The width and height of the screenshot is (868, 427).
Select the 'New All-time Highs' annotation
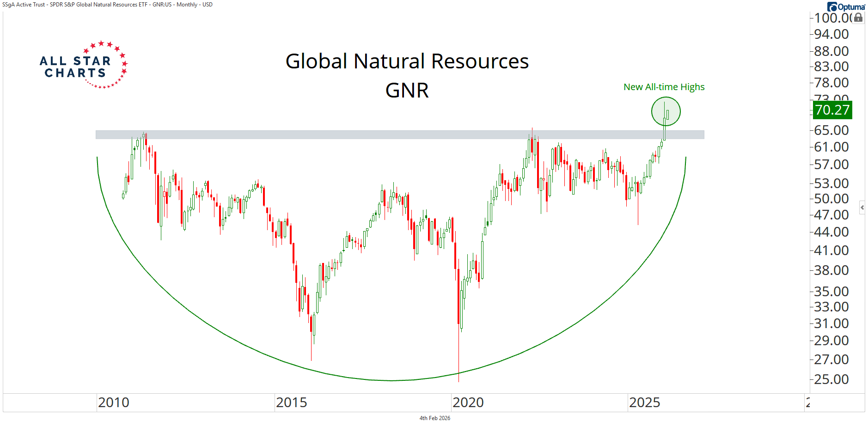(664, 87)
